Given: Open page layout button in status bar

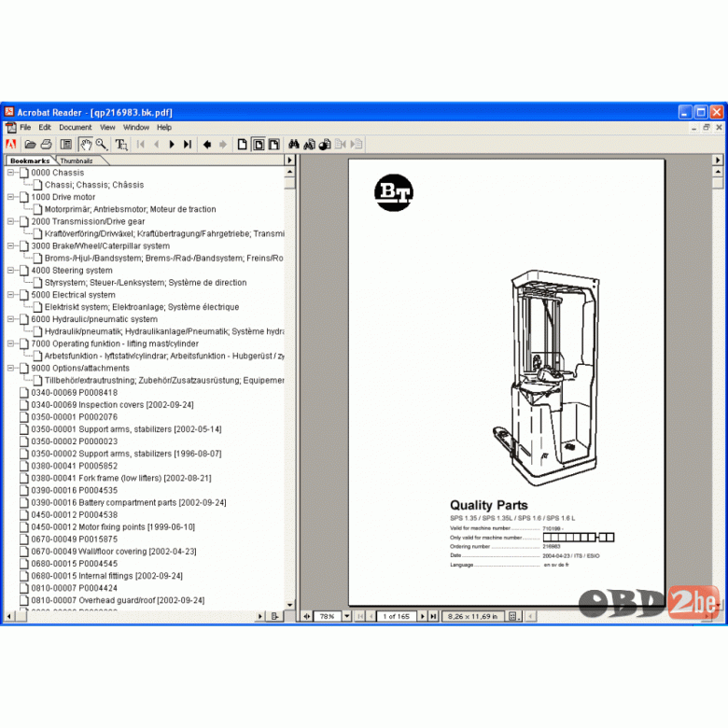Looking at the screenshot, I should pyautogui.click(x=513, y=616).
